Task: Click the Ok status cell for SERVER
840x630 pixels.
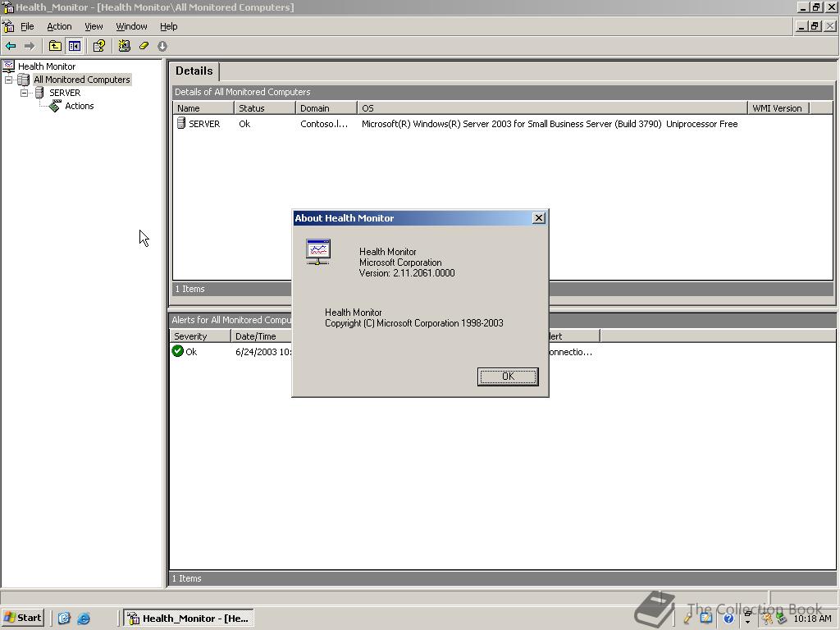Action: (x=244, y=124)
